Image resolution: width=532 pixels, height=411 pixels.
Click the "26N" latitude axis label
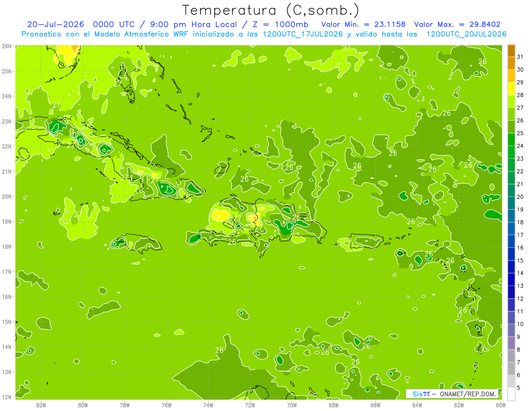coord(7,46)
